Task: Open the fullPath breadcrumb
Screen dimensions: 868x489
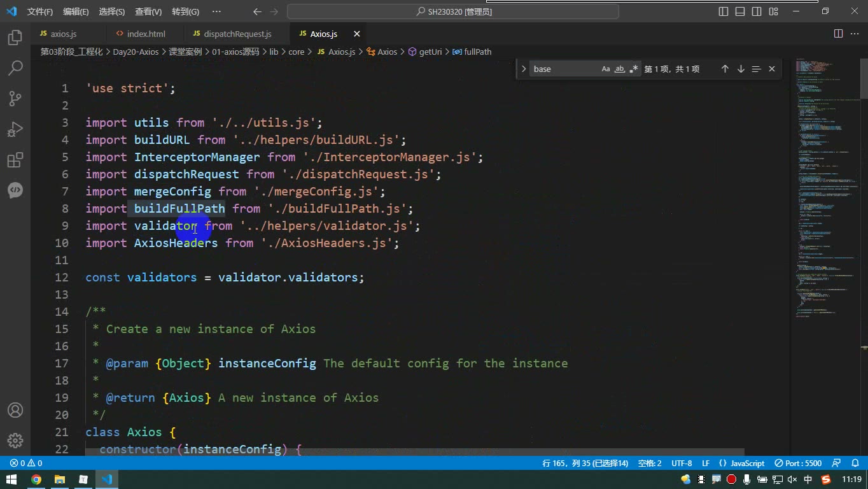Action: pos(472,52)
